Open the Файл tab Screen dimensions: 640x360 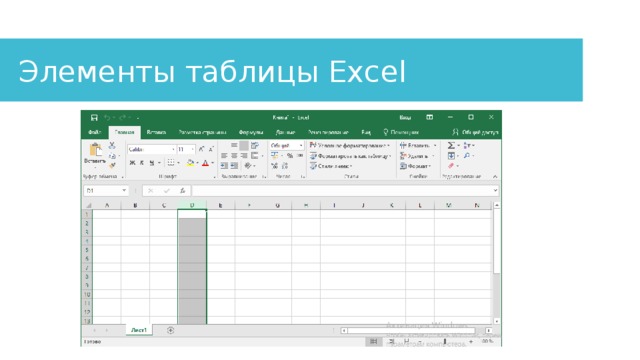point(95,132)
